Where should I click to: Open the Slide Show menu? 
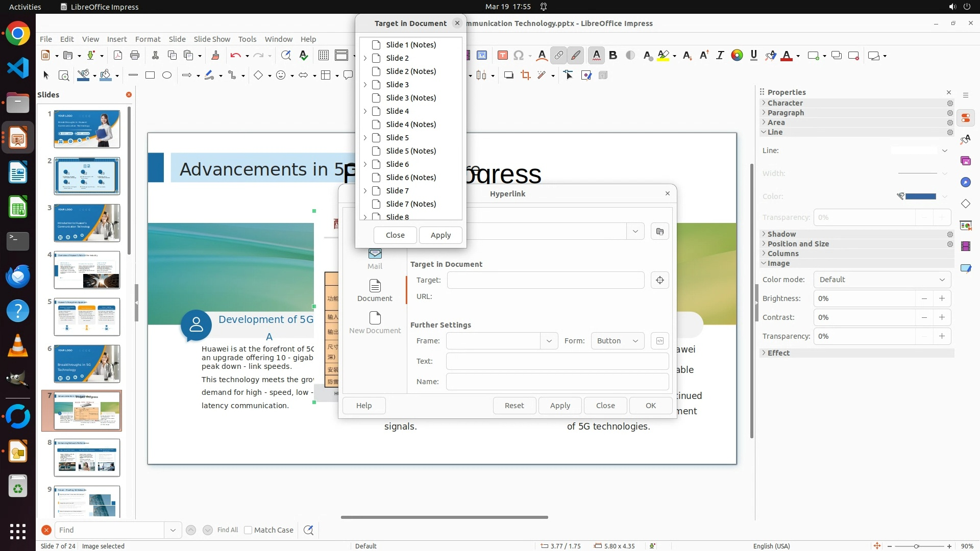click(x=212, y=39)
